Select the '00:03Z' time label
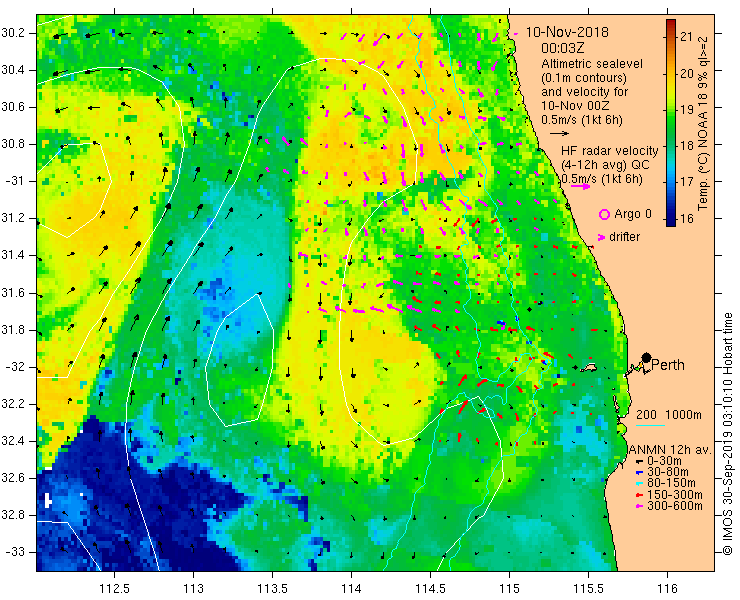The image size is (740, 600). (x=563, y=48)
